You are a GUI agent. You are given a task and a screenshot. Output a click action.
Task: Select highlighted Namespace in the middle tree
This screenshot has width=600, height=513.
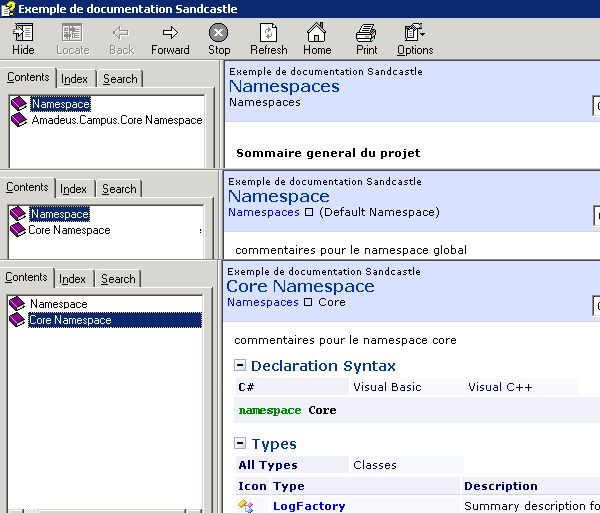(59, 214)
